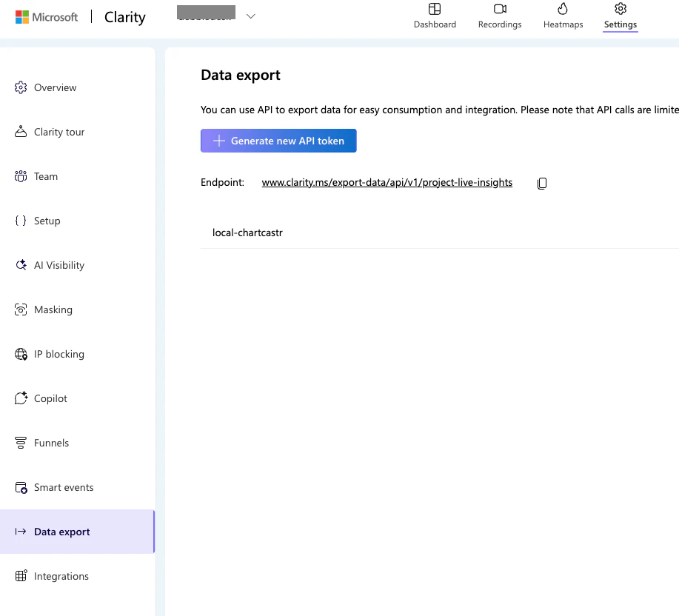Click the Settings gear icon in header
The width and height of the screenshot is (679, 616).
pyautogui.click(x=620, y=9)
